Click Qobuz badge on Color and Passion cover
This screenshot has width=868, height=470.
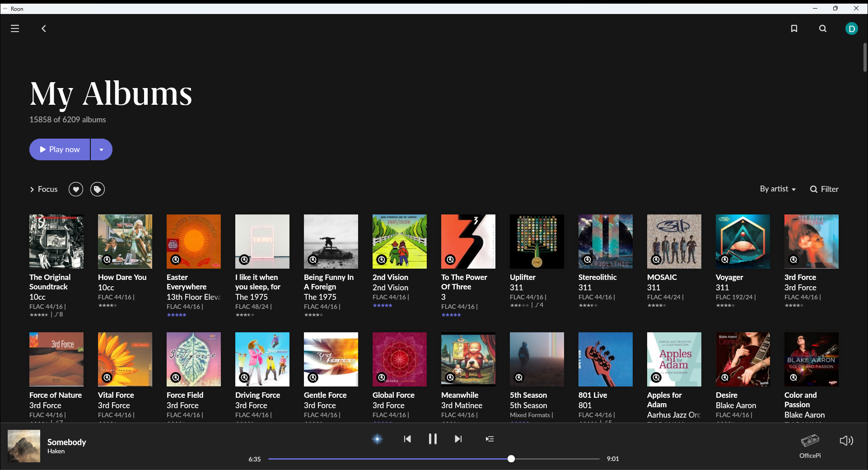point(793,377)
